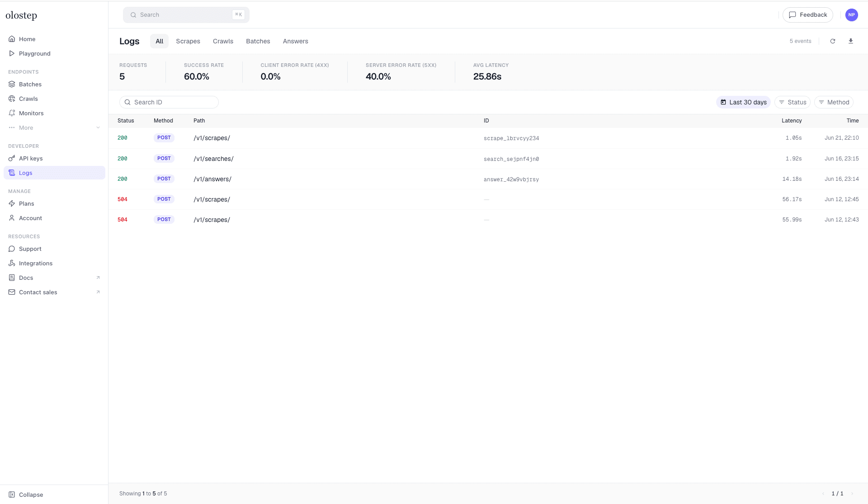868x504 pixels.
Task: Open the Support page
Action: [54, 249]
